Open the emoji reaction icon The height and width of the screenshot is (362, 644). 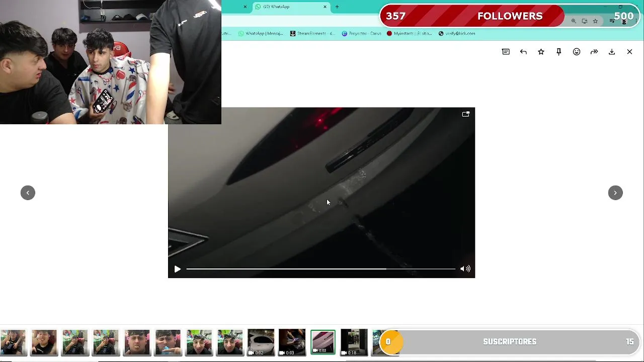[x=577, y=52]
